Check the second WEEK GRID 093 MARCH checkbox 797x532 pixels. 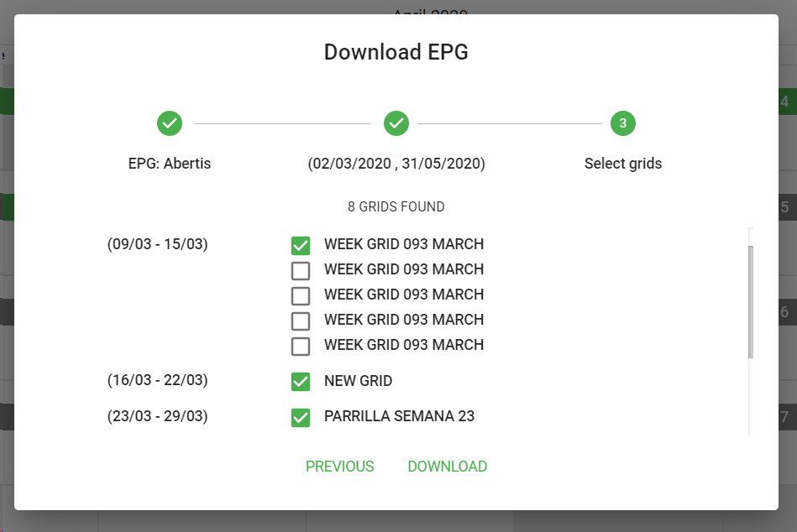click(301, 270)
